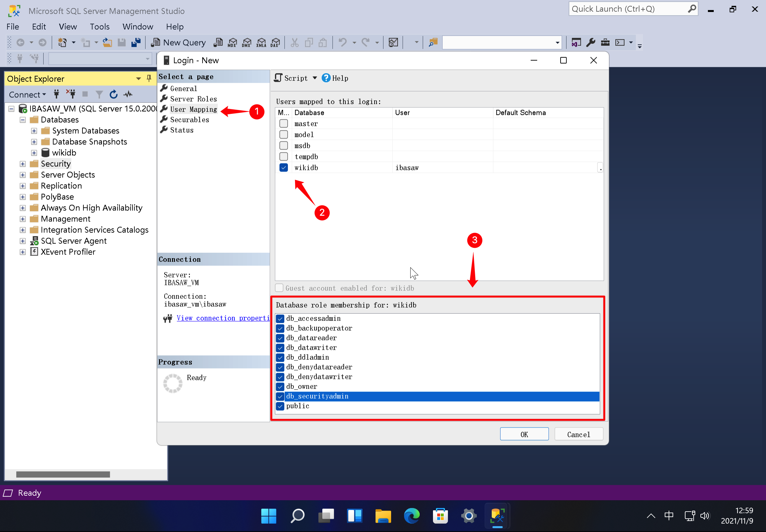This screenshot has width=766, height=532.
Task: Click the MDX query icon
Action: click(x=232, y=42)
